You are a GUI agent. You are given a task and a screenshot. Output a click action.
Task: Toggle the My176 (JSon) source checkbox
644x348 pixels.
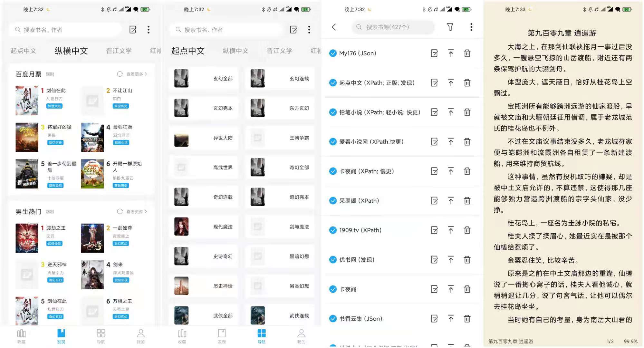tap(333, 53)
